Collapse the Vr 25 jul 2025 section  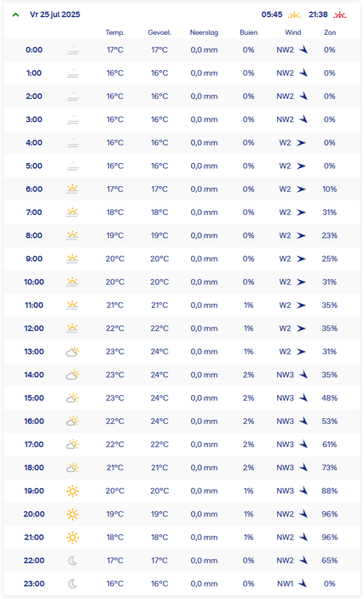tap(15, 15)
